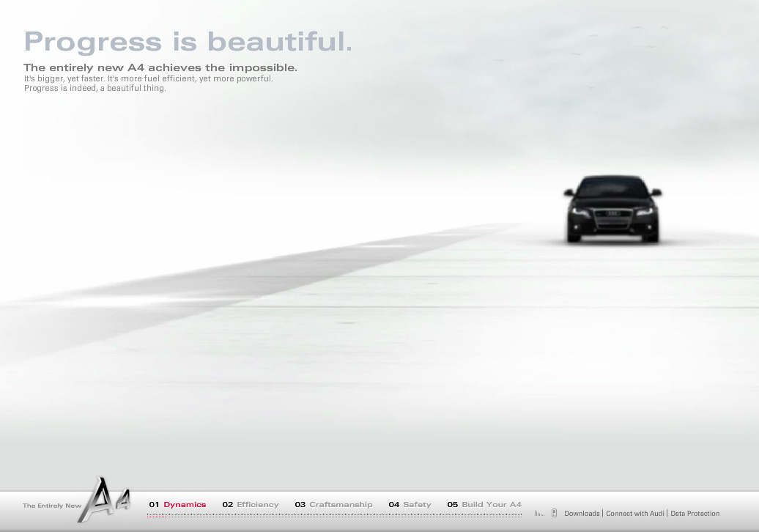Click the mobile phone icon

pos(555,513)
